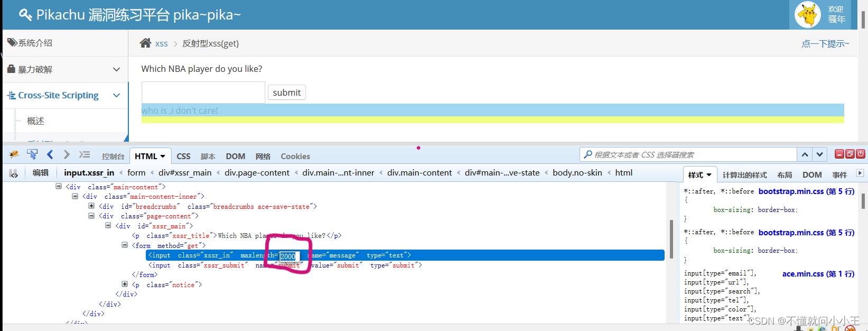Collapse the page-content div node

click(91, 216)
